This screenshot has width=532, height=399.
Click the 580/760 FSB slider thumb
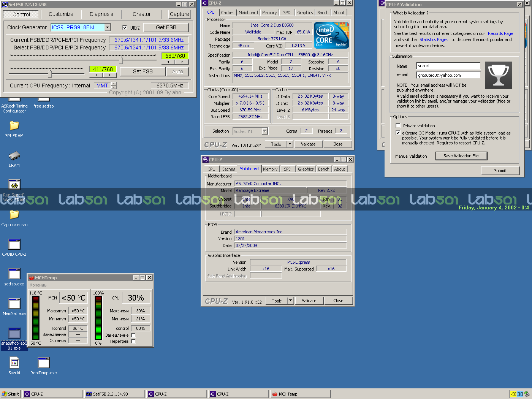(x=121, y=60)
